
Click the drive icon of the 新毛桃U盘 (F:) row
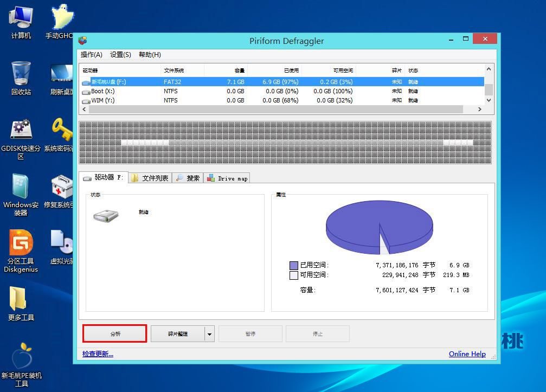(86, 82)
